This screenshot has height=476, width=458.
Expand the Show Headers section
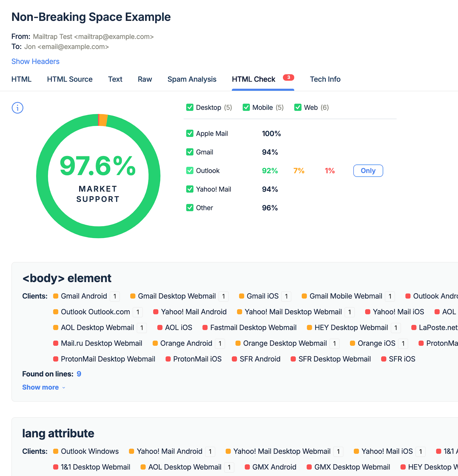(x=35, y=61)
